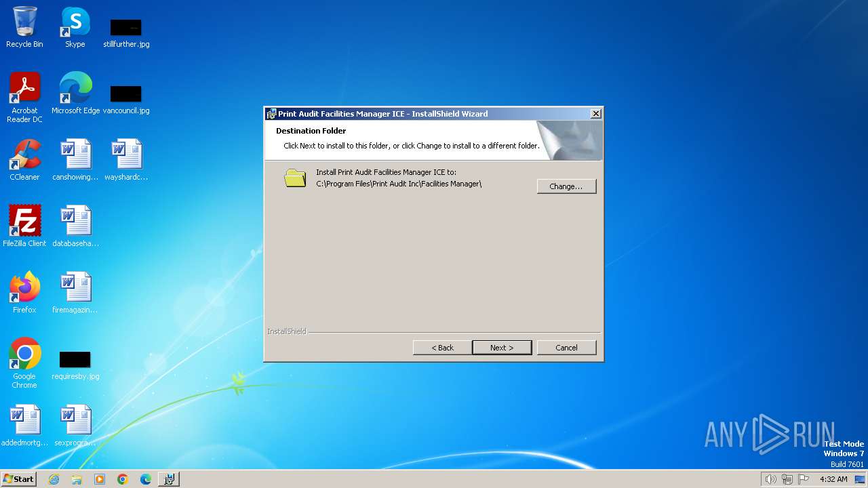Cancel the InstallShield Wizard

pyautogui.click(x=566, y=348)
